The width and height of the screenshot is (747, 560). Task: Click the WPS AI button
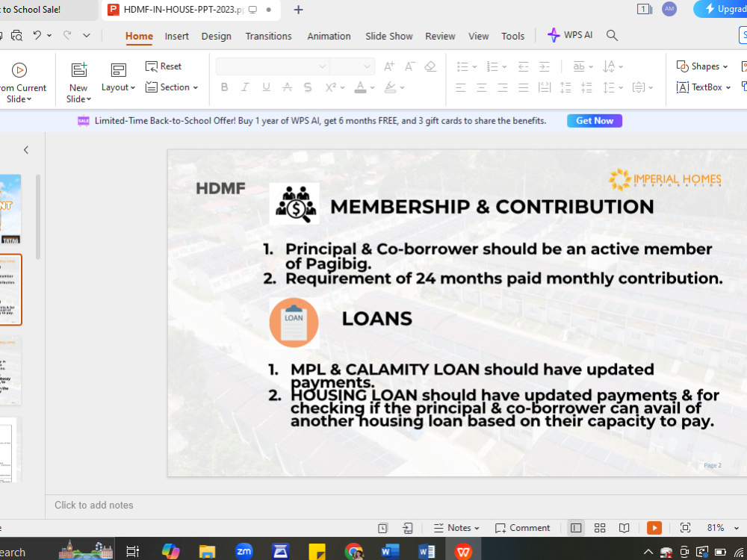coord(570,35)
